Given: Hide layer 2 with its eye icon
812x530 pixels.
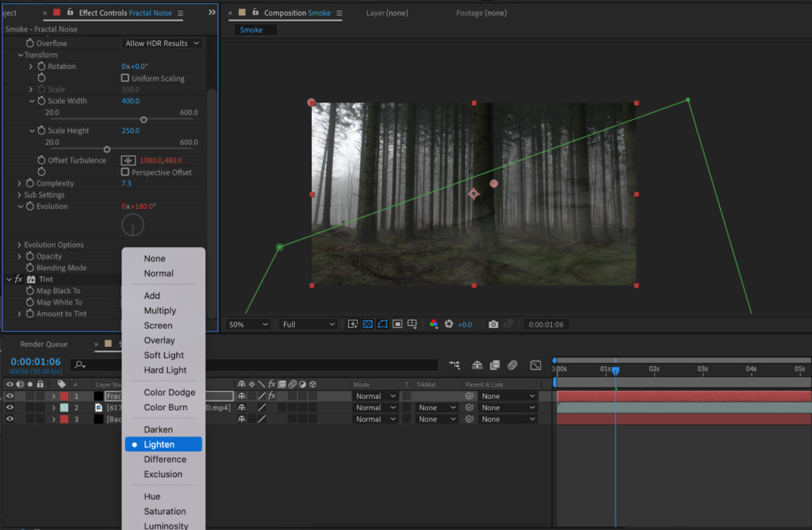Looking at the screenshot, I should click(x=10, y=407).
